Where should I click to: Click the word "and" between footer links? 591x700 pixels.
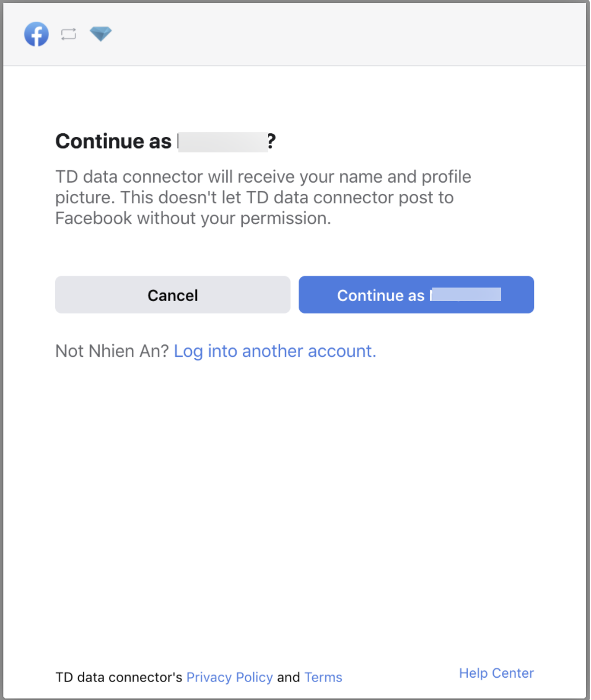coord(288,677)
